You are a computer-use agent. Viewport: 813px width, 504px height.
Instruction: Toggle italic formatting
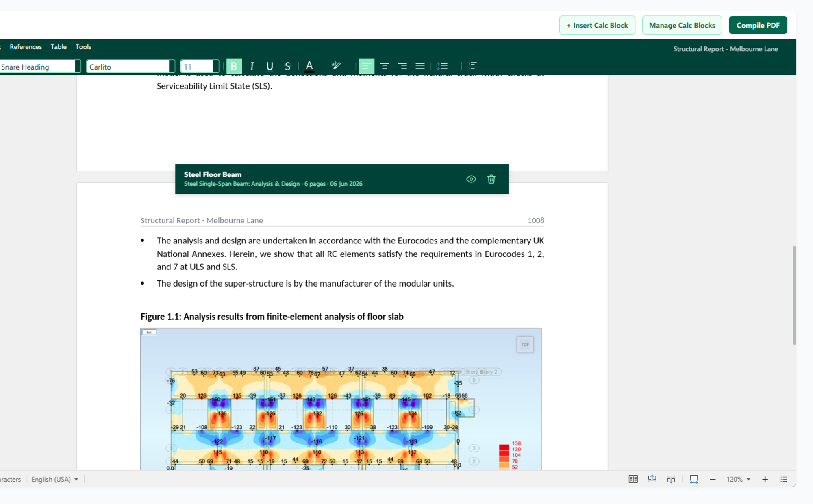click(252, 66)
